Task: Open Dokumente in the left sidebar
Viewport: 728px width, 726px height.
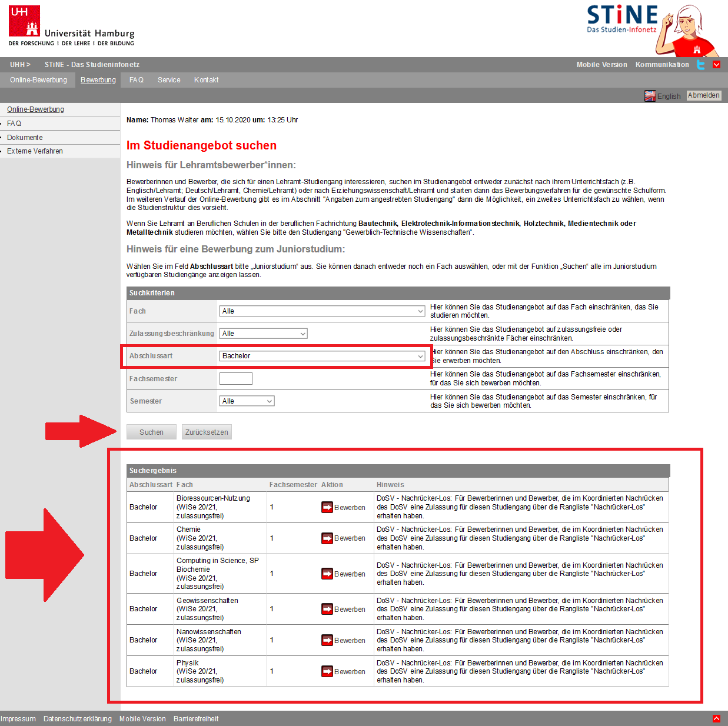Action: coord(25,138)
